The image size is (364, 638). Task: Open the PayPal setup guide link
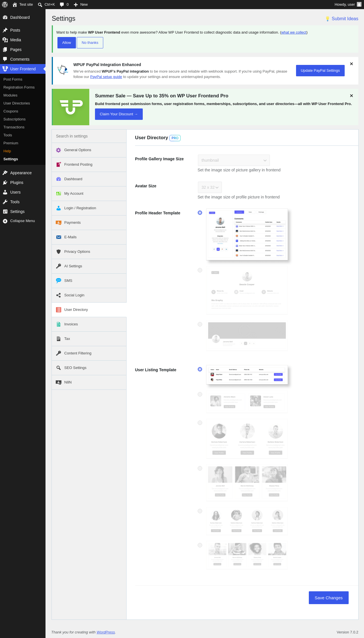pyautogui.click(x=106, y=77)
